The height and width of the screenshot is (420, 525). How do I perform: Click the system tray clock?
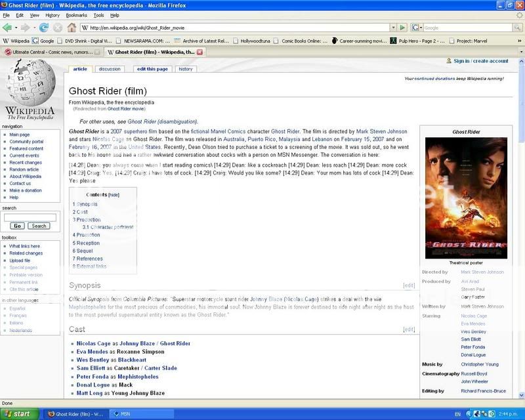point(508,414)
